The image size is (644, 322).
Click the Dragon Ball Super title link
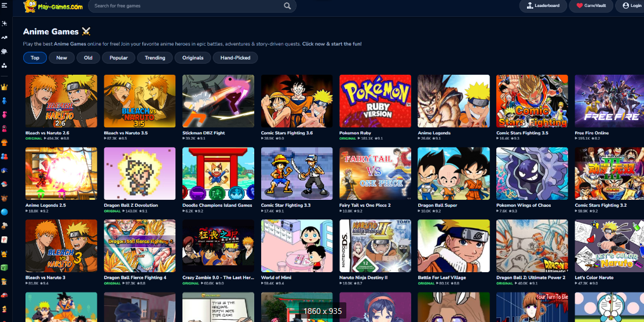point(437,205)
